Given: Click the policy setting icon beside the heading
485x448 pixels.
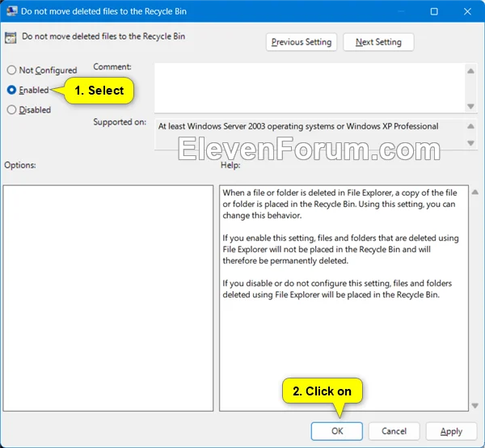Looking at the screenshot, I should [x=11, y=37].
